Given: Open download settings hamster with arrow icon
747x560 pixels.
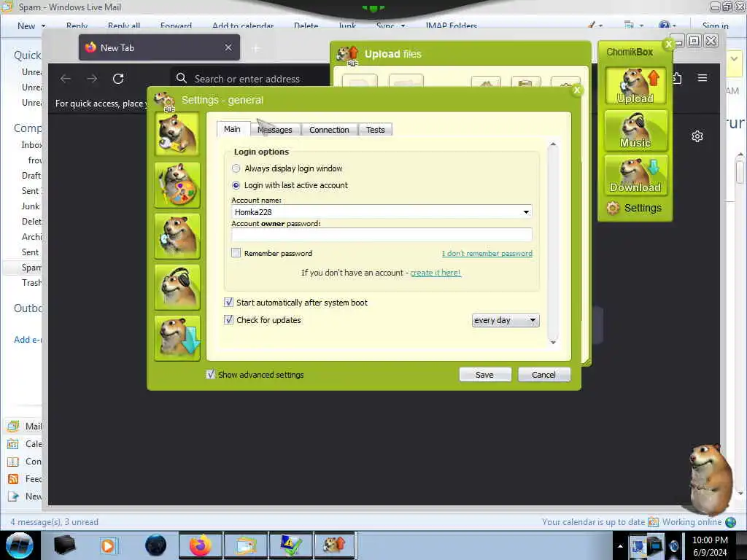Looking at the screenshot, I should point(177,338).
